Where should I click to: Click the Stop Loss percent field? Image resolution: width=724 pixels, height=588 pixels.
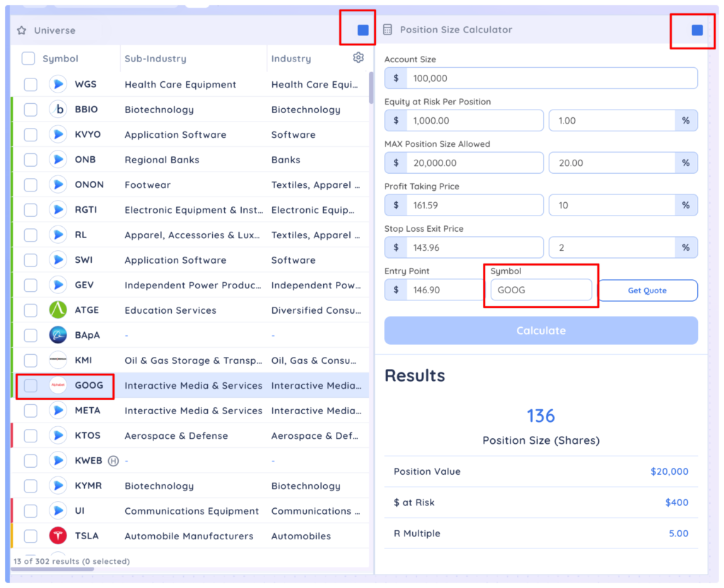click(x=623, y=247)
